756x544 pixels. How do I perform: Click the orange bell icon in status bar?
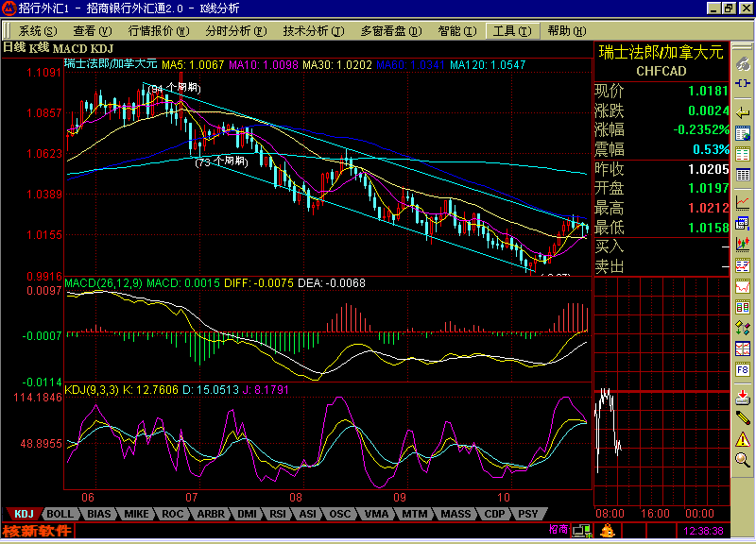click(607, 532)
